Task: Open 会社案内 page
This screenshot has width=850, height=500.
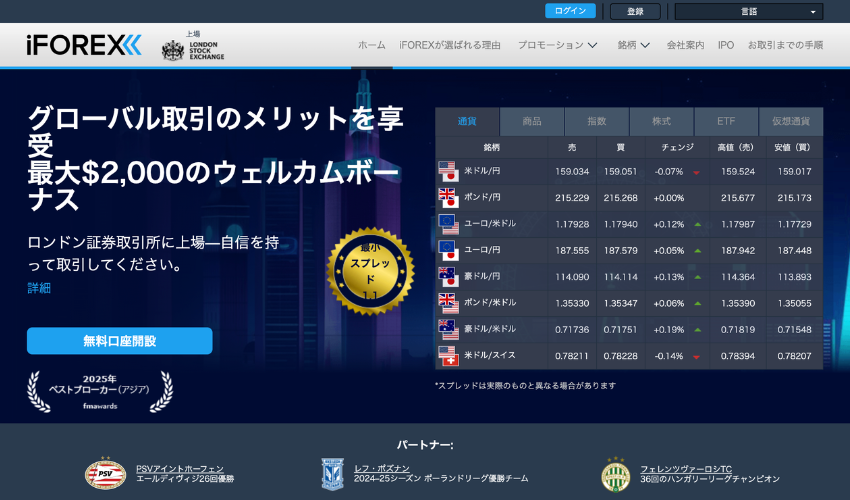Action: coord(685,45)
